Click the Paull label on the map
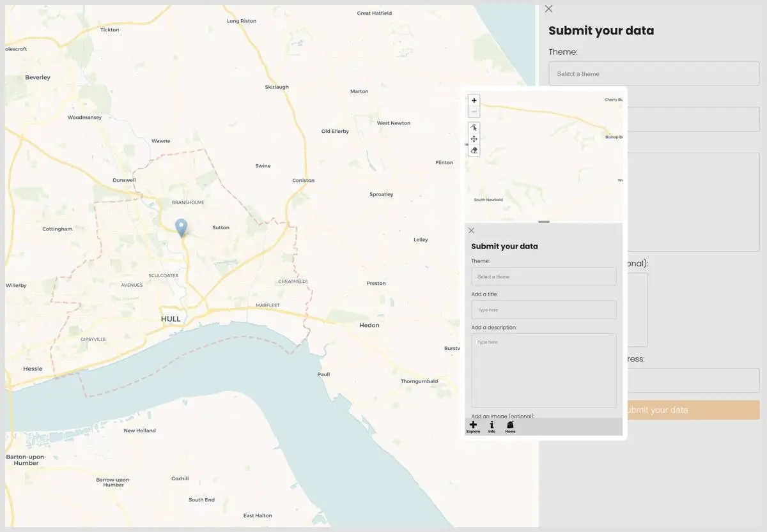767x532 pixels. (x=324, y=374)
